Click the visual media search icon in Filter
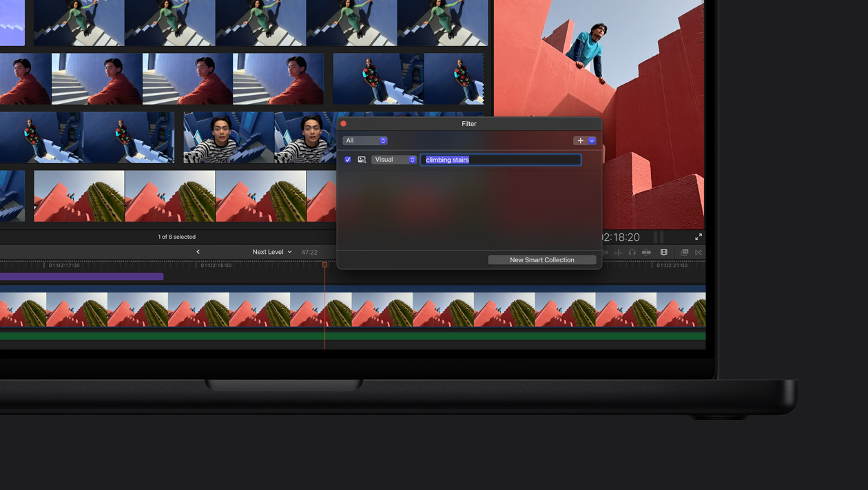 click(x=361, y=159)
